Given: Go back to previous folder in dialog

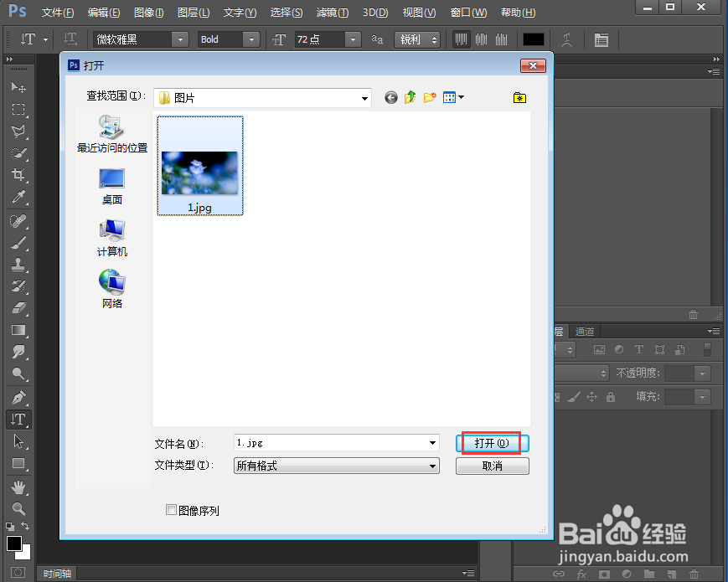Looking at the screenshot, I should coord(391,97).
